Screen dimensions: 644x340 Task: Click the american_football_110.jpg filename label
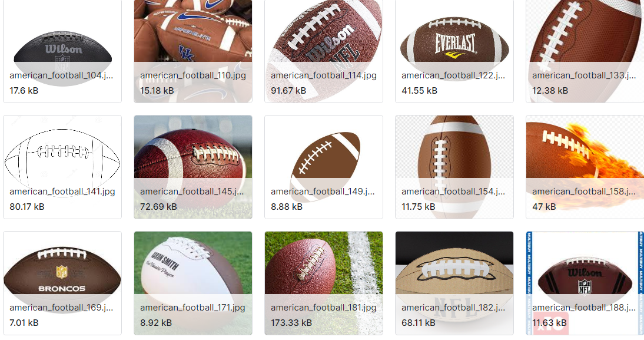(x=193, y=75)
